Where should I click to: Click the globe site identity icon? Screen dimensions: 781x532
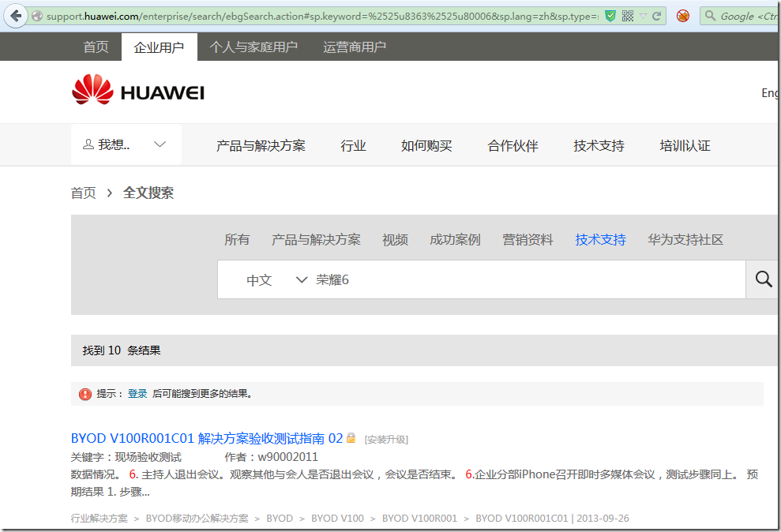37,17
